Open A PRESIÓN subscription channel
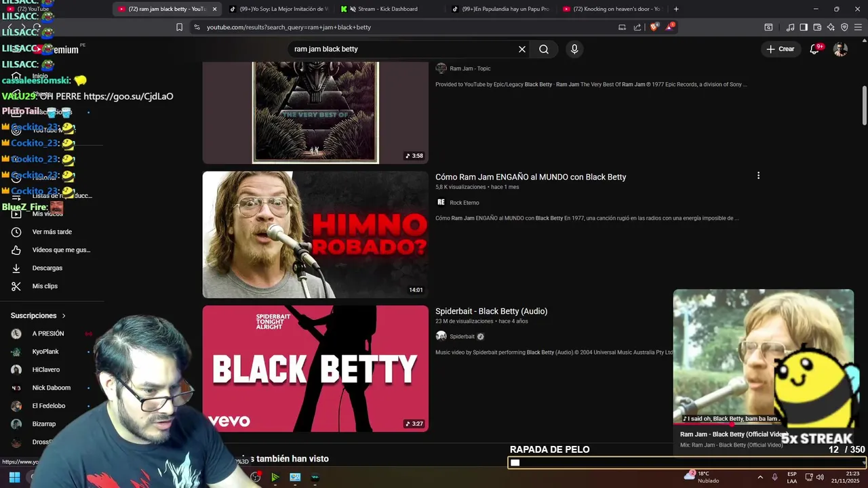868x488 pixels. click(48, 333)
